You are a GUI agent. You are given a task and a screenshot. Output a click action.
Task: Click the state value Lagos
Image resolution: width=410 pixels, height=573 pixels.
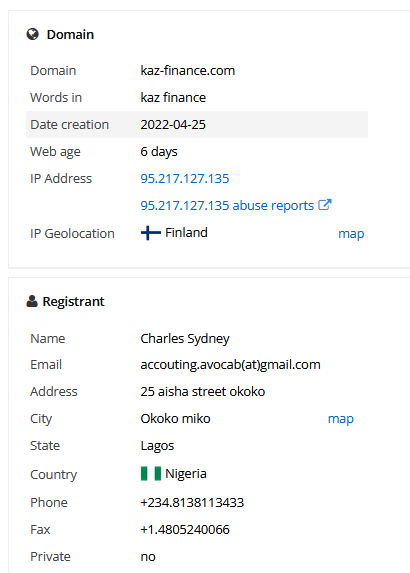coord(157,446)
